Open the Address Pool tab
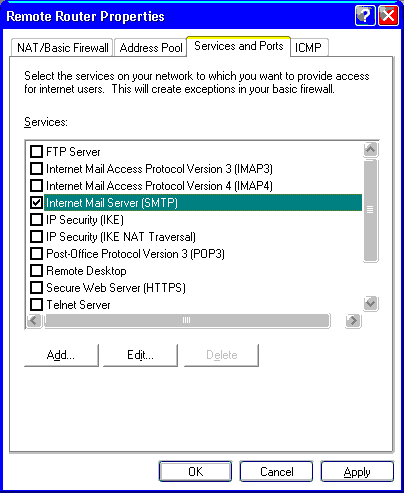This screenshot has height=493, width=404. pos(151,48)
